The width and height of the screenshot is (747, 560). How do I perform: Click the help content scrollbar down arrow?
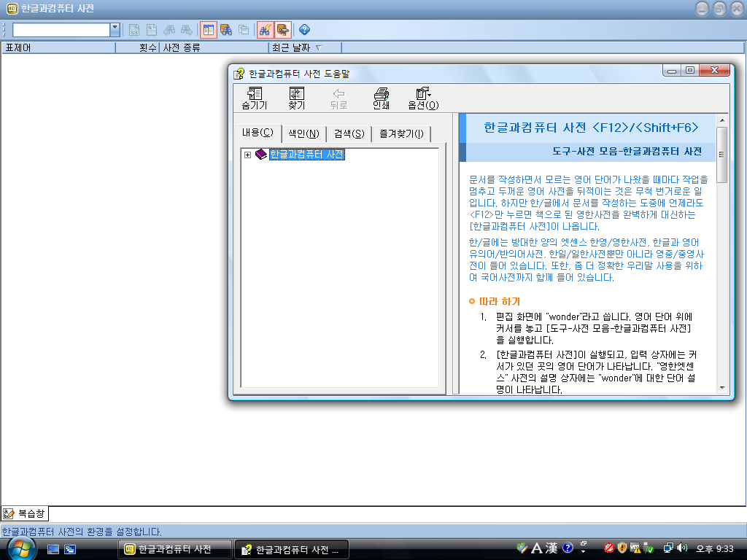[x=722, y=388]
